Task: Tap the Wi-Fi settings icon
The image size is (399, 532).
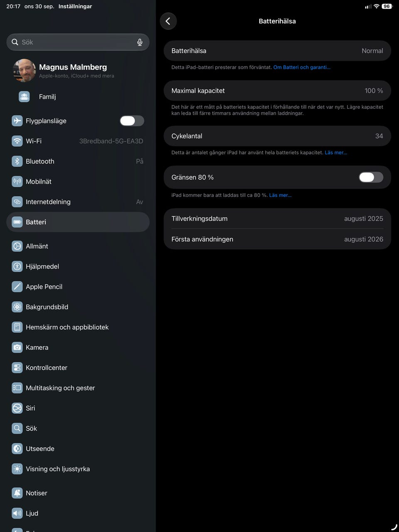Action: click(17, 141)
